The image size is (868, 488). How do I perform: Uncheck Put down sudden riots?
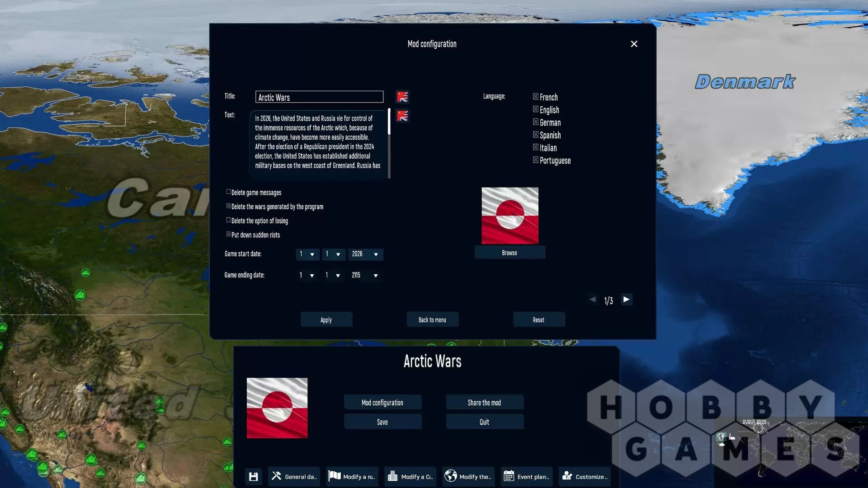coord(228,234)
